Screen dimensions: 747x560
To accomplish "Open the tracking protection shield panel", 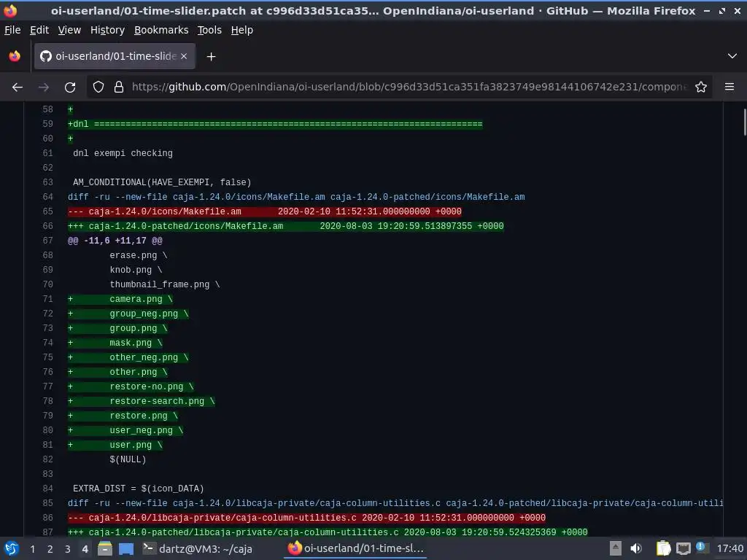I will click(98, 87).
